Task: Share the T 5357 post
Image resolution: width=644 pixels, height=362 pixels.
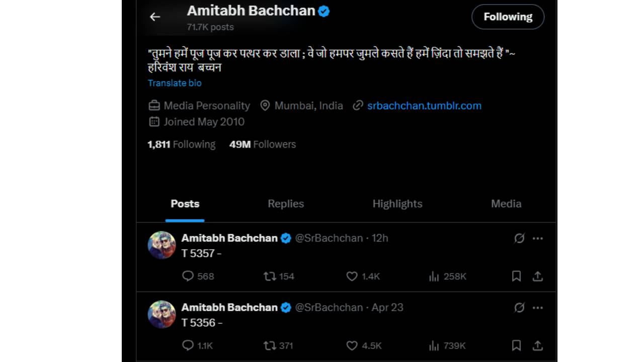Action: coord(538,276)
